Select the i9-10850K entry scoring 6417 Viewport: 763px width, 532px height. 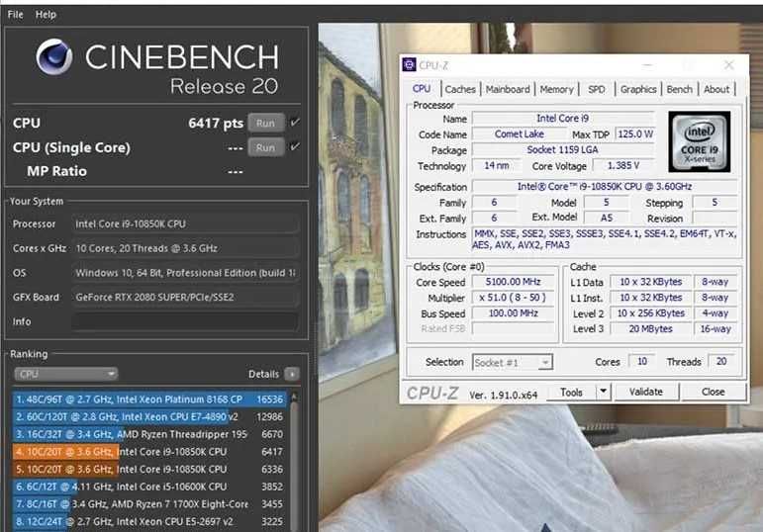(148, 452)
